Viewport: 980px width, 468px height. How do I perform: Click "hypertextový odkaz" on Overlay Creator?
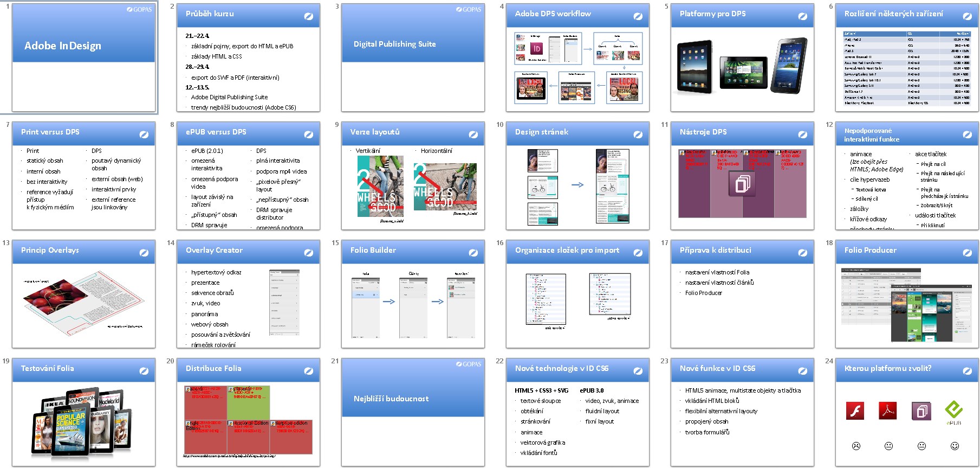tap(216, 272)
